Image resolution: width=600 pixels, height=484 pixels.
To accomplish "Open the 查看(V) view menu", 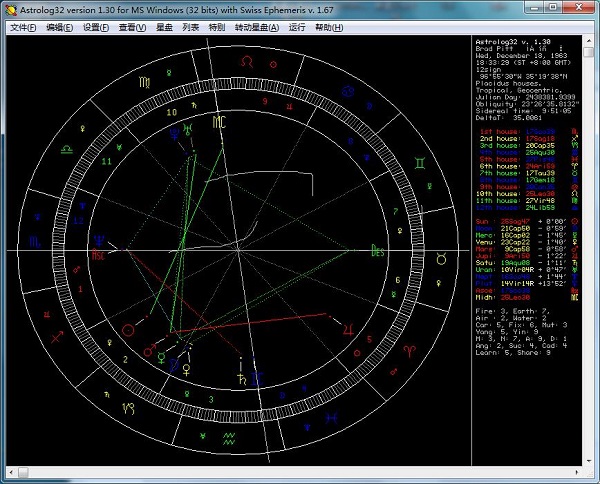I will click(x=132, y=28).
